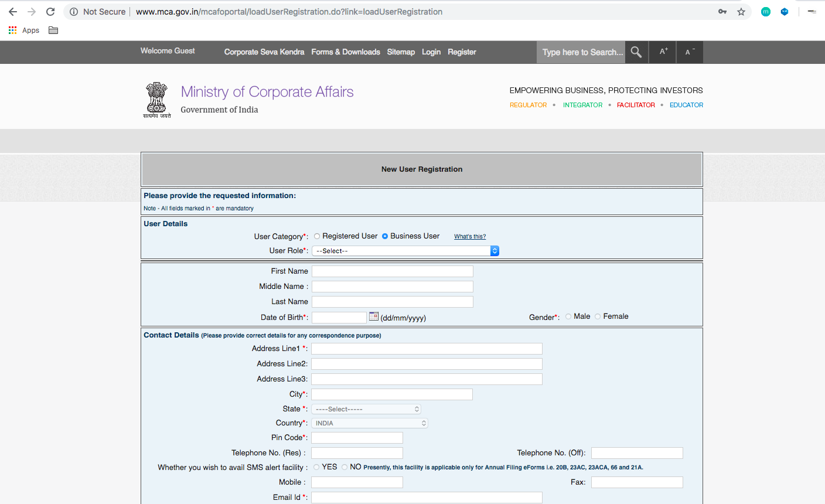Click the Email Id field
This screenshot has height=504, width=825.
click(x=427, y=498)
